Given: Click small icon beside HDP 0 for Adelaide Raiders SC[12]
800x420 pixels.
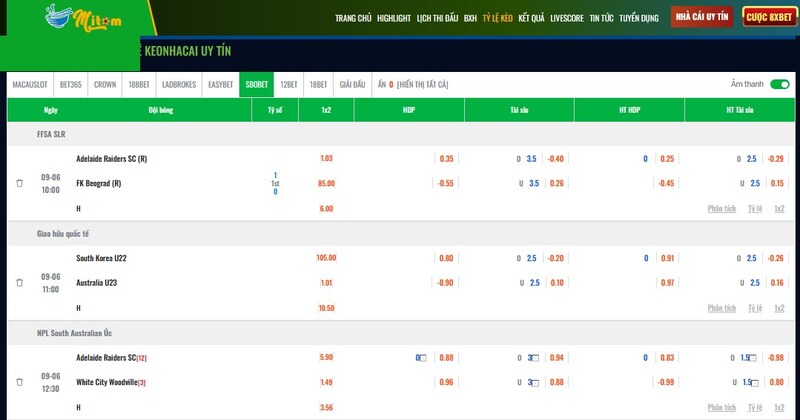Looking at the screenshot, I should (x=423, y=358).
